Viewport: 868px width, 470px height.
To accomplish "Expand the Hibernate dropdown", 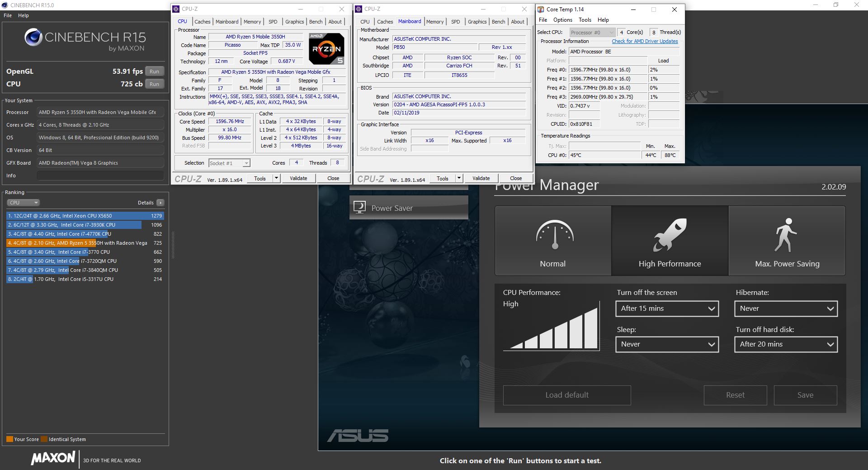I will (786, 309).
